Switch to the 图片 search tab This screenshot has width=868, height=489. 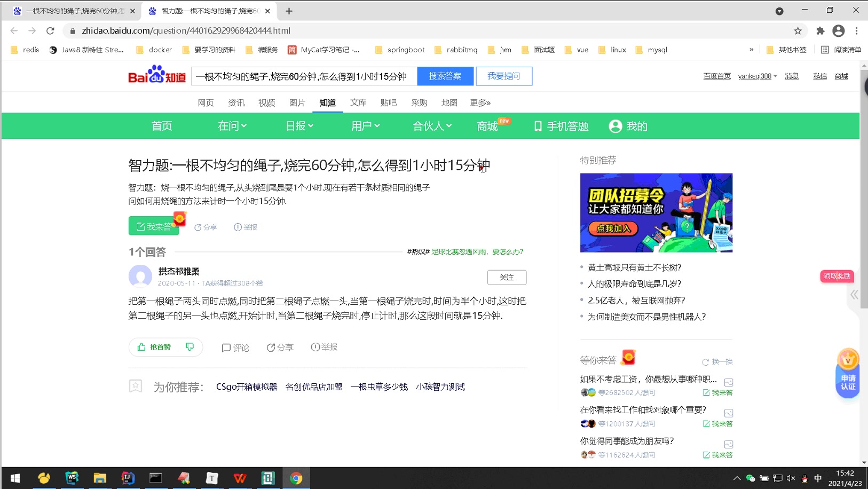(297, 102)
